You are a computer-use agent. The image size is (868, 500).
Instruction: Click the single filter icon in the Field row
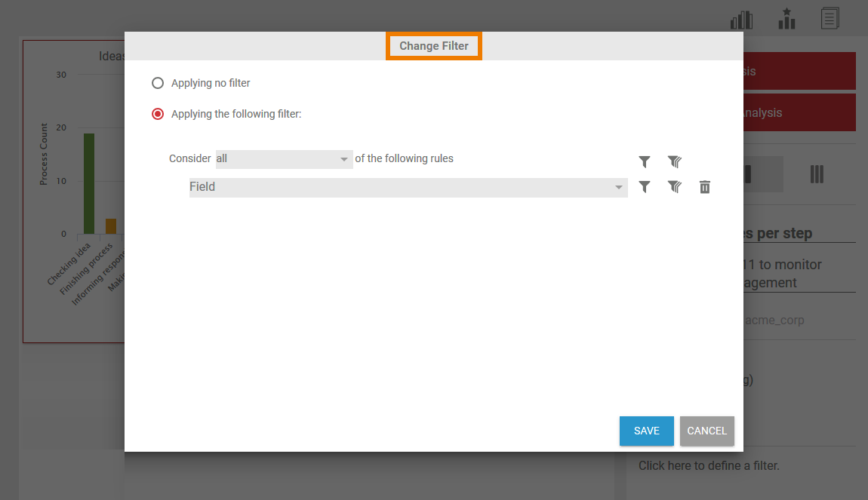[x=644, y=187]
